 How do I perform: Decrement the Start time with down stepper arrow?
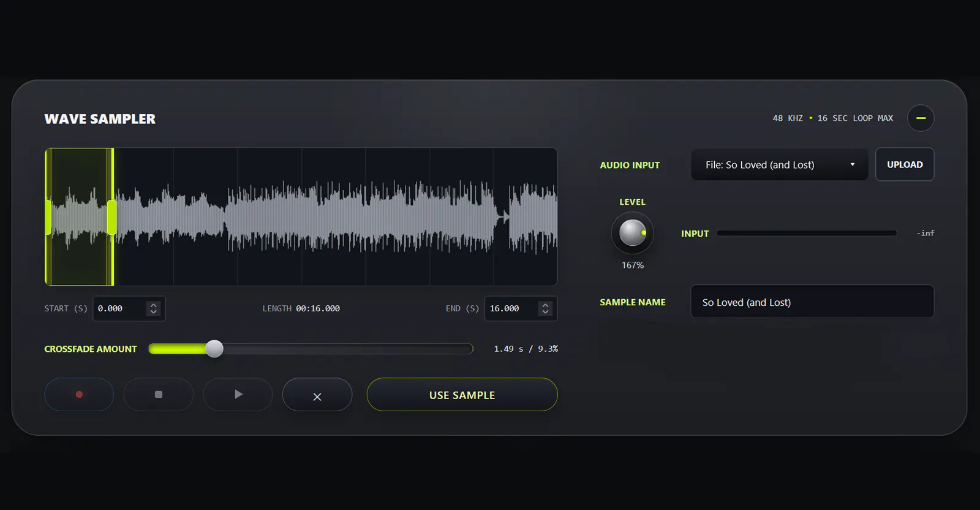(x=154, y=313)
